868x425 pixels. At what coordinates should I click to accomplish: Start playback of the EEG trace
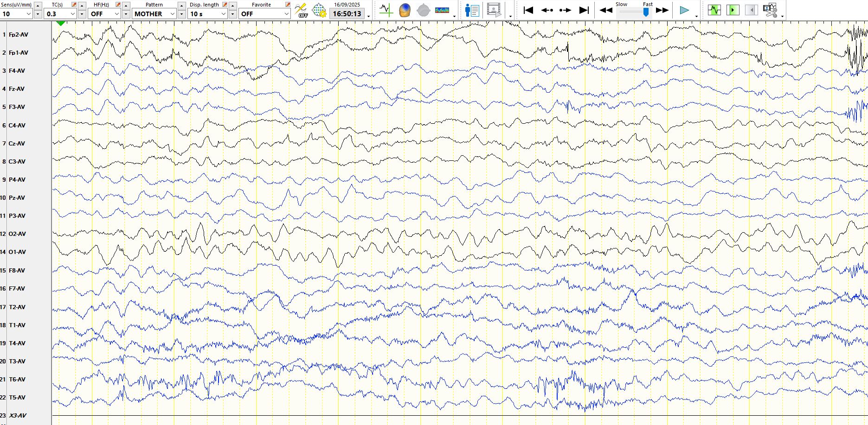684,10
